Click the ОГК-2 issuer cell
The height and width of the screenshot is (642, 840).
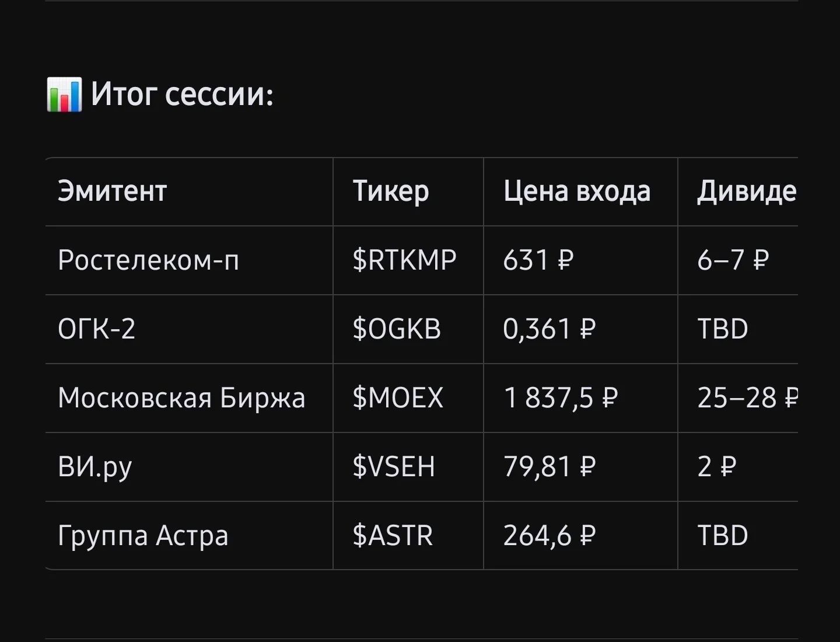coord(97,329)
